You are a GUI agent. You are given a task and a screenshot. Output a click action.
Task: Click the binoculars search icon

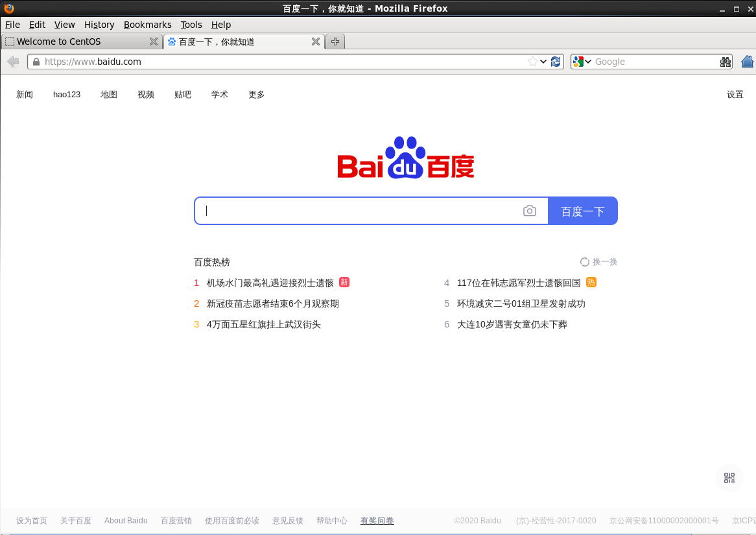725,62
